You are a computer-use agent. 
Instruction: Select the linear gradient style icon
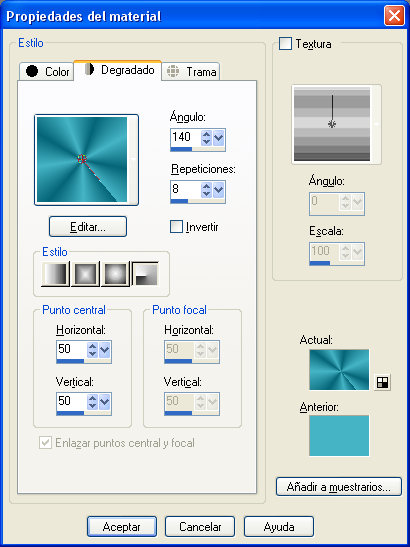55,274
